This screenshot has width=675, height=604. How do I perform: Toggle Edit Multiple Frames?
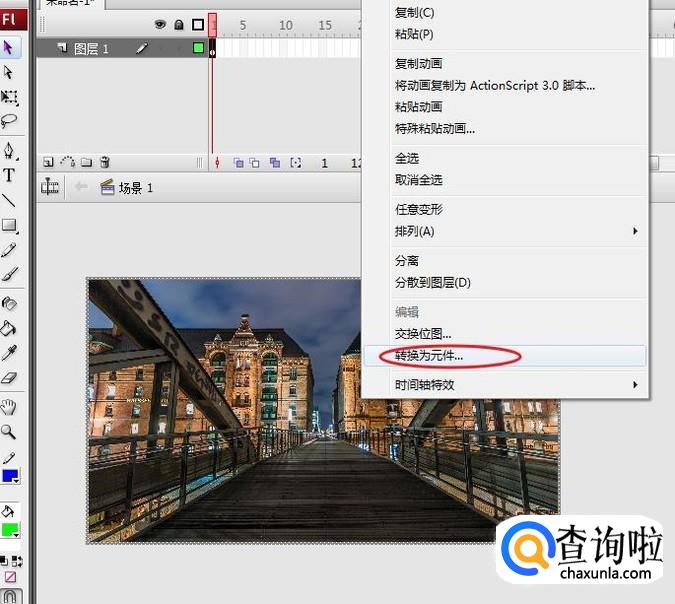pos(275,163)
